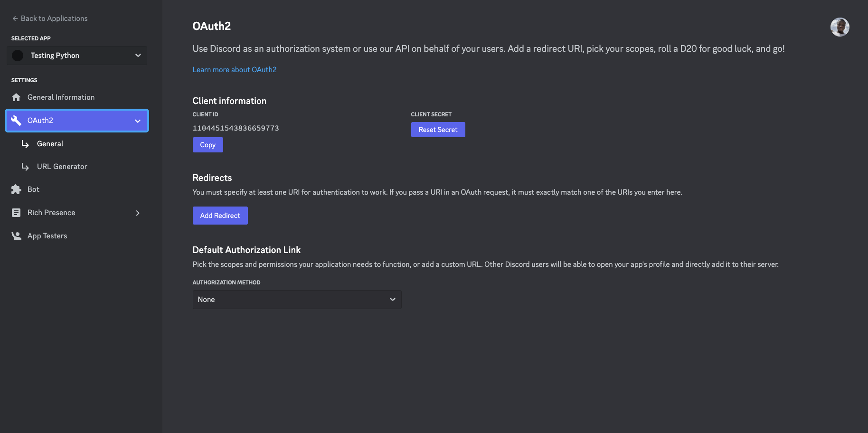Add a redirect URI
This screenshot has height=433, width=868.
220,215
